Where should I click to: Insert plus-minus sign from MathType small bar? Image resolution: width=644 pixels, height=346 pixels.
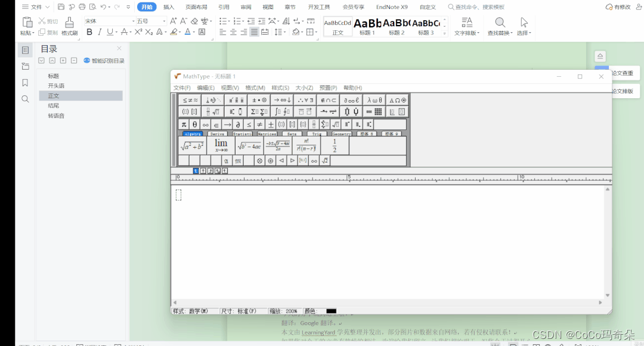pyautogui.click(x=271, y=124)
